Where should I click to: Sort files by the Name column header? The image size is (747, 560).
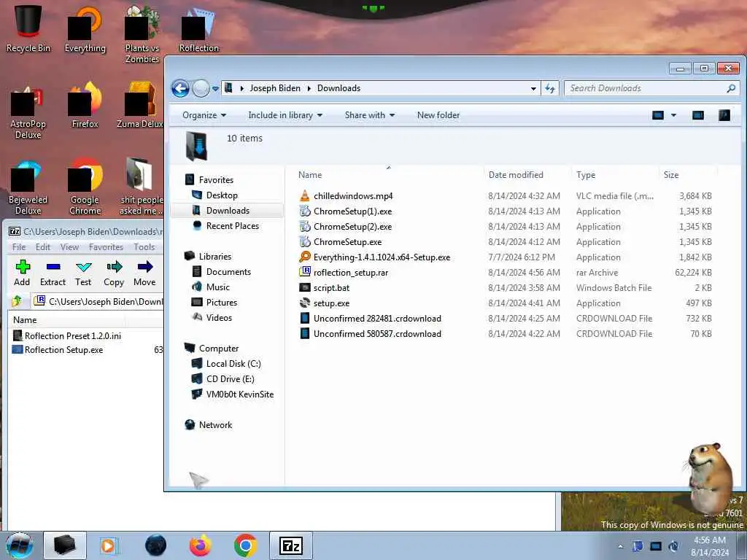[x=389, y=175]
